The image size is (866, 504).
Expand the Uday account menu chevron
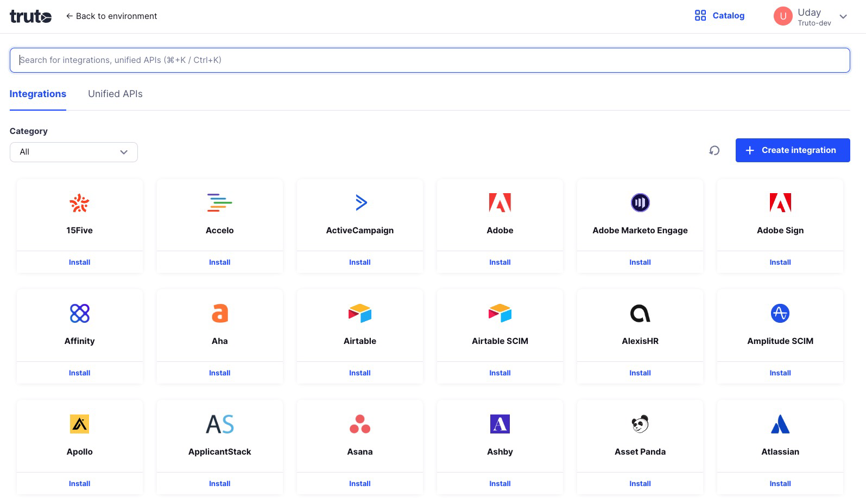click(843, 16)
